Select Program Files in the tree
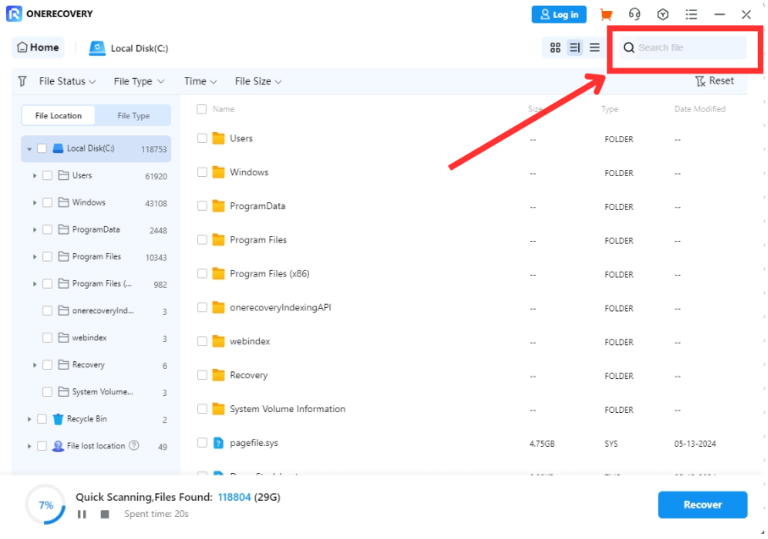The image size is (768, 539). pyautogui.click(x=96, y=257)
